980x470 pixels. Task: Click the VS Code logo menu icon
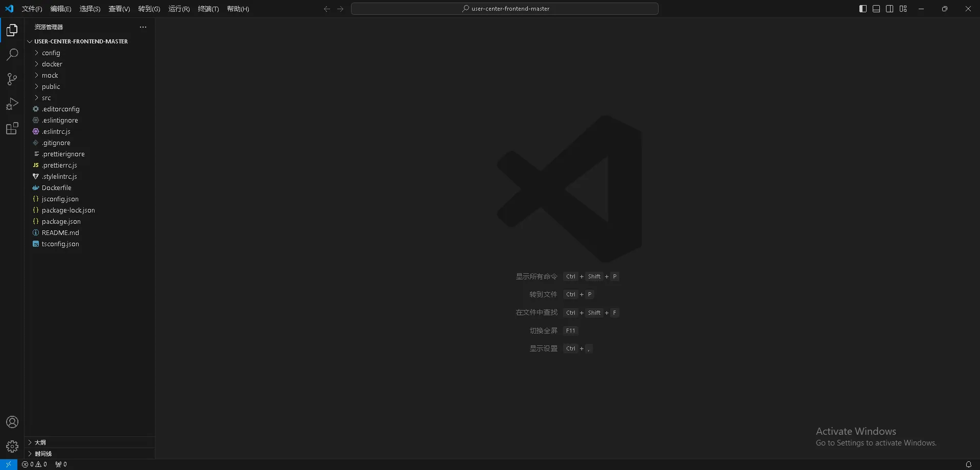point(9,9)
